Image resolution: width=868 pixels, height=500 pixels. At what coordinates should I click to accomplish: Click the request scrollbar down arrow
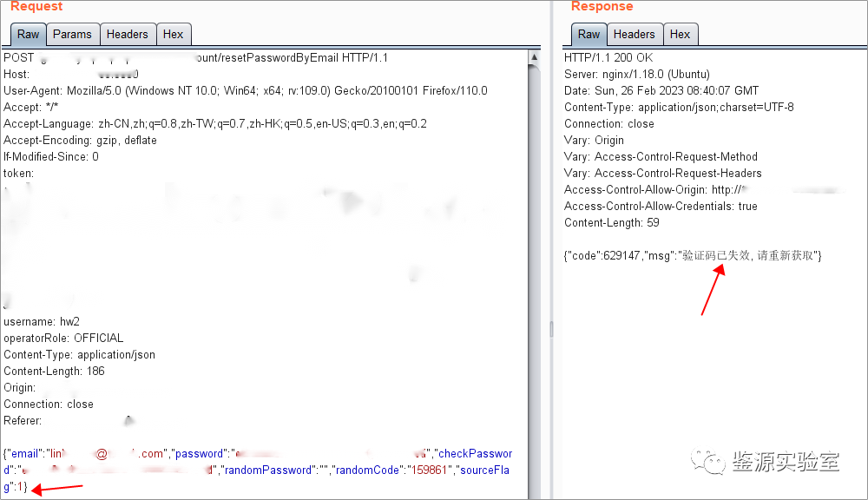coord(535,492)
